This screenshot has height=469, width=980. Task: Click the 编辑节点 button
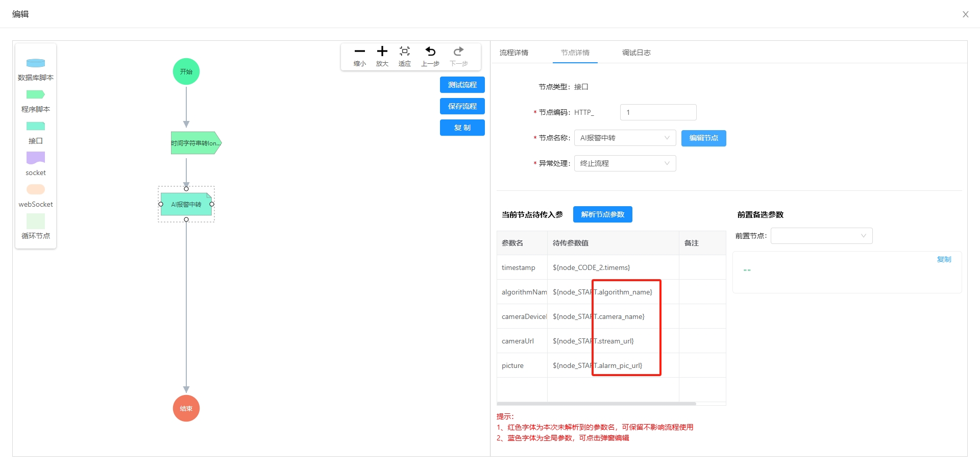(704, 138)
